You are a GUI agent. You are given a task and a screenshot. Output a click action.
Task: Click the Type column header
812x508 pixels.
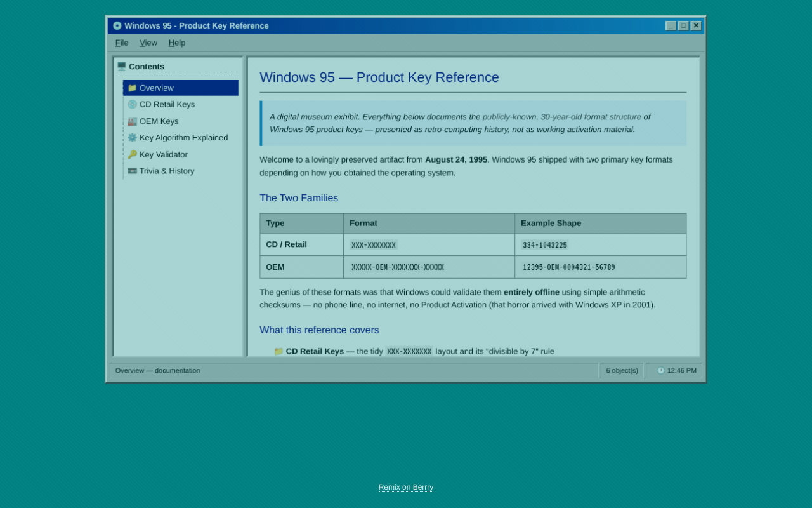(x=302, y=224)
